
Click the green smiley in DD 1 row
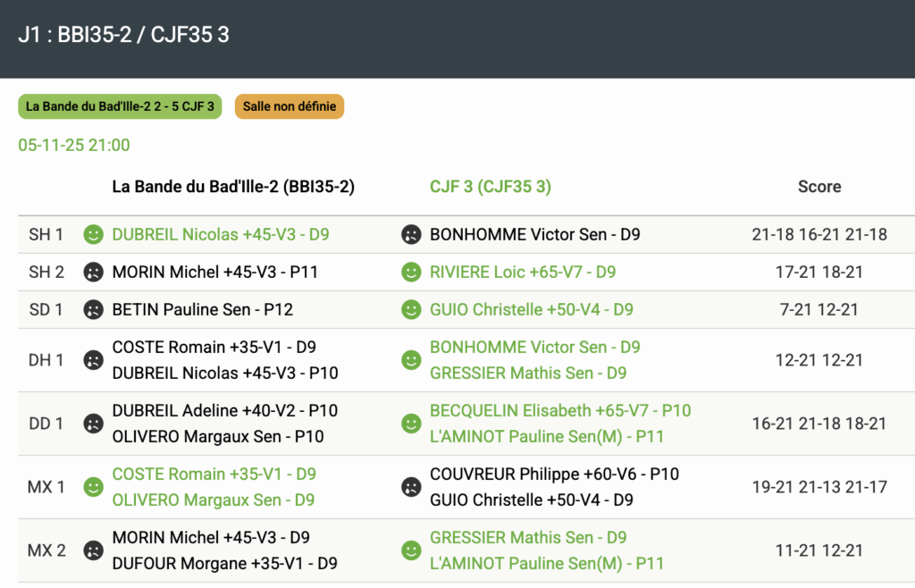(411, 424)
